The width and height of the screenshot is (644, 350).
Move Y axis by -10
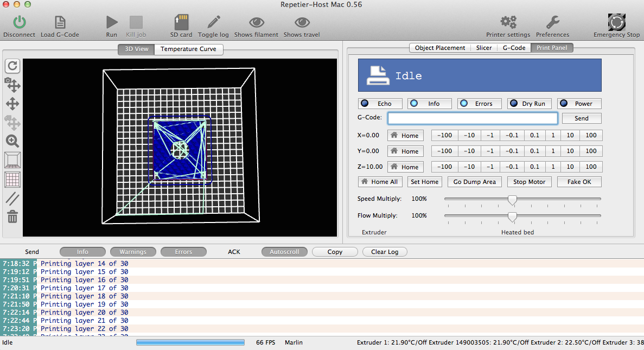tap(469, 151)
